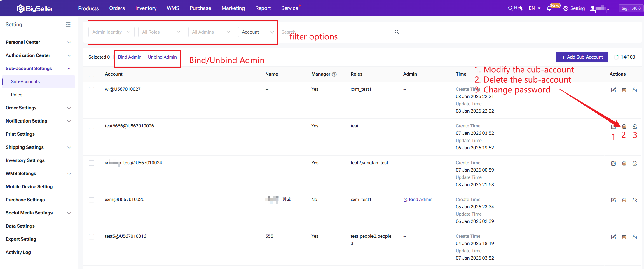
Task: Collapse the Setting sidebar menu icon
Action: click(68, 25)
